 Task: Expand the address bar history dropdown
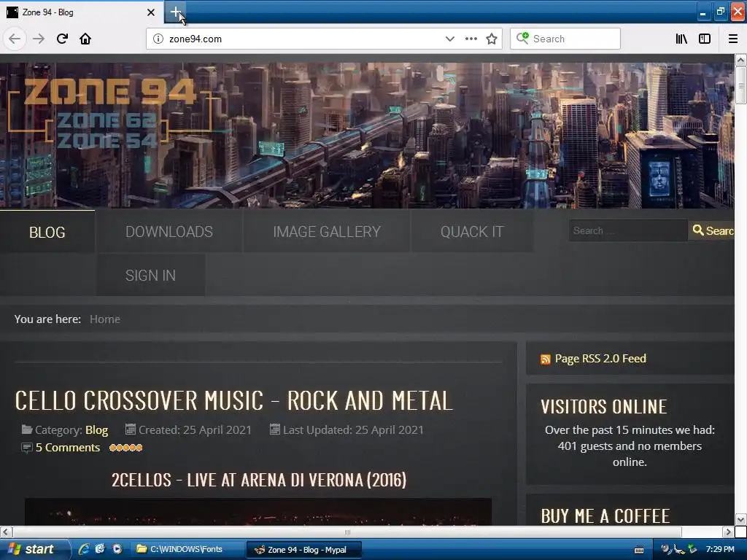(449, 39)
